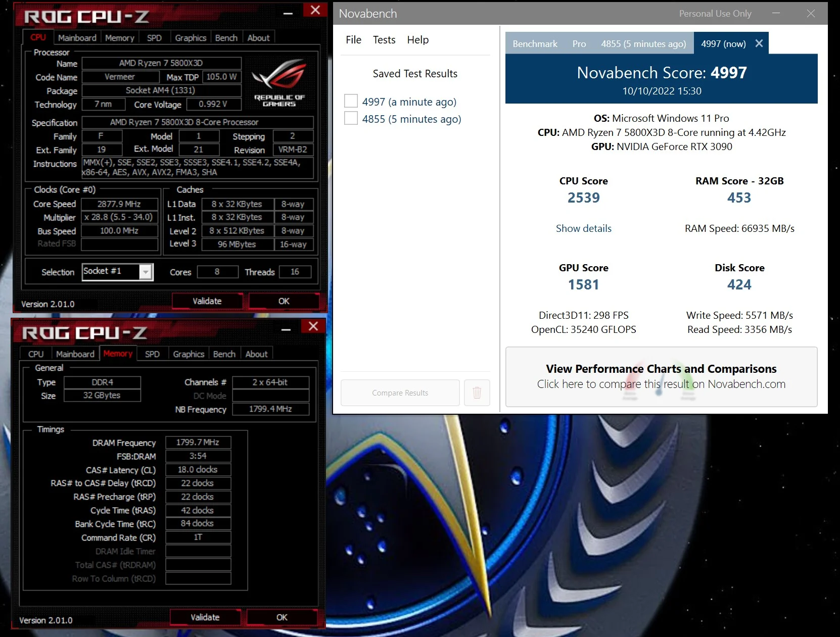Open Mainboard tab in top CPU-Z window
This screenshot has height=637, width=840.
click(77, 38)
